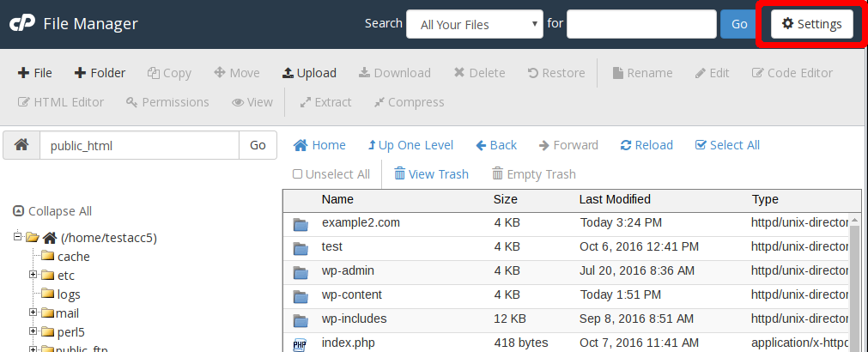868x352 pixels.
Task: Open View Trash
Action: pos(431,174)
